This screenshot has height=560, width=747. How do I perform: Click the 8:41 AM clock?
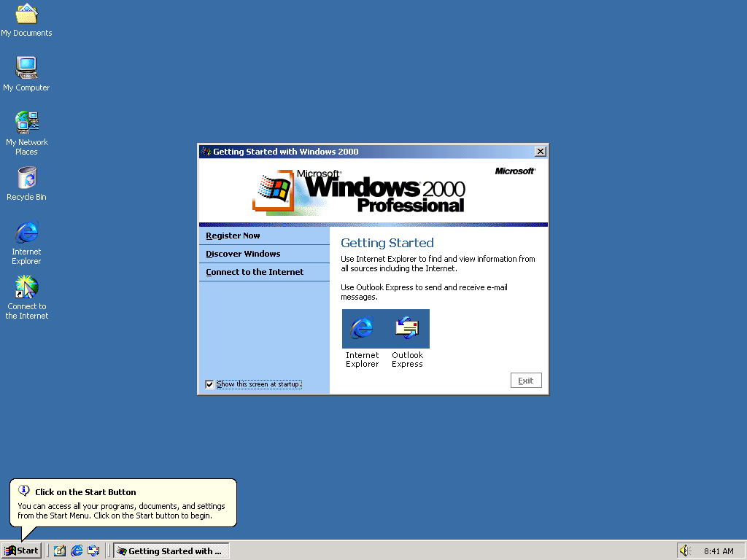click(719, 551)
